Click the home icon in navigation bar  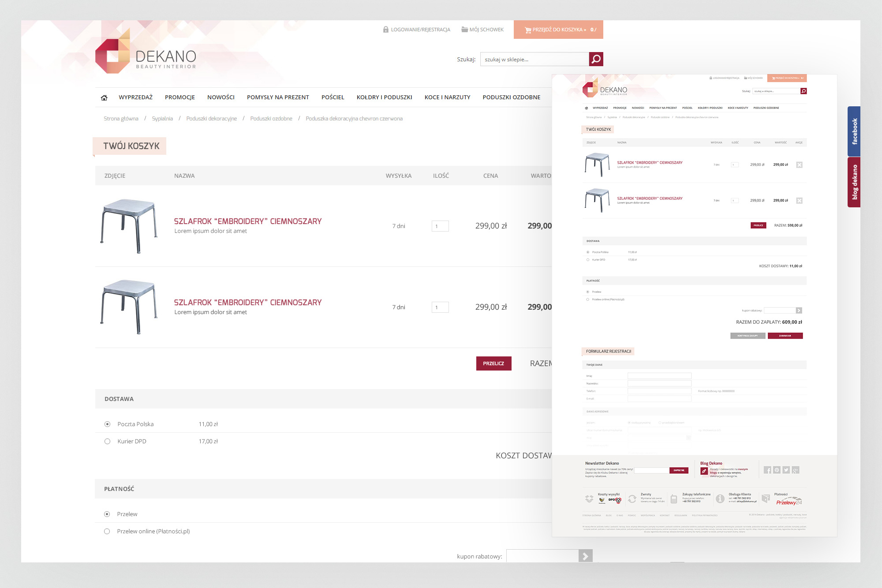click(104, 97)
